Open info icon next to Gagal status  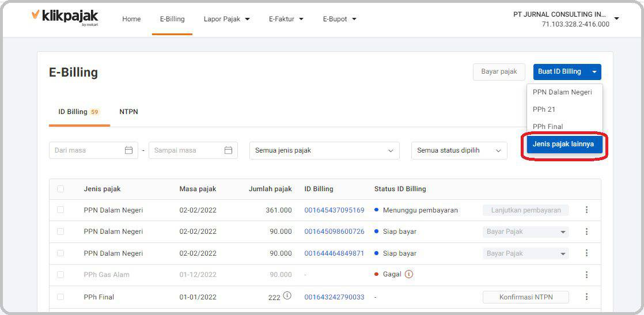coord(408,274)
